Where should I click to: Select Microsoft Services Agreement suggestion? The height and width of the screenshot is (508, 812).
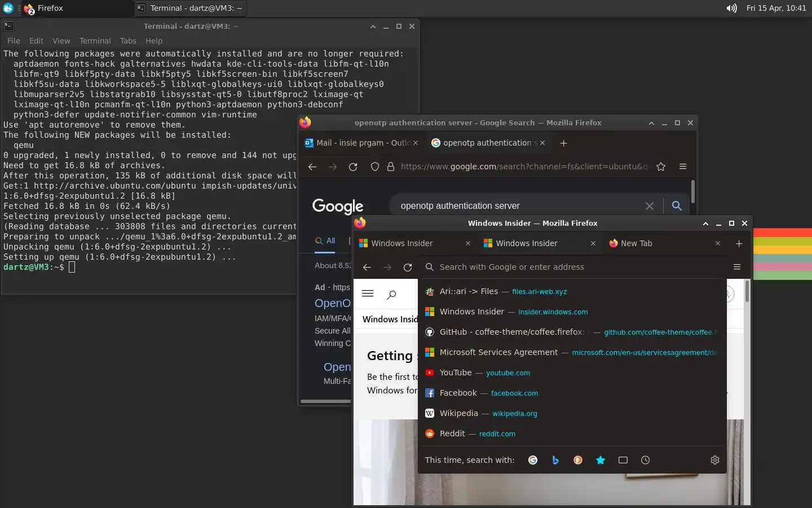tap(572, 352)
